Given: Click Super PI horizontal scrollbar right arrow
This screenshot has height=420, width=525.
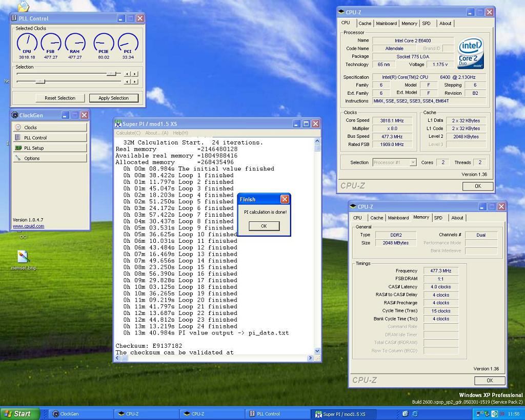Looking at the screenshot, I should pyautogui.click(x=310, y=358).
